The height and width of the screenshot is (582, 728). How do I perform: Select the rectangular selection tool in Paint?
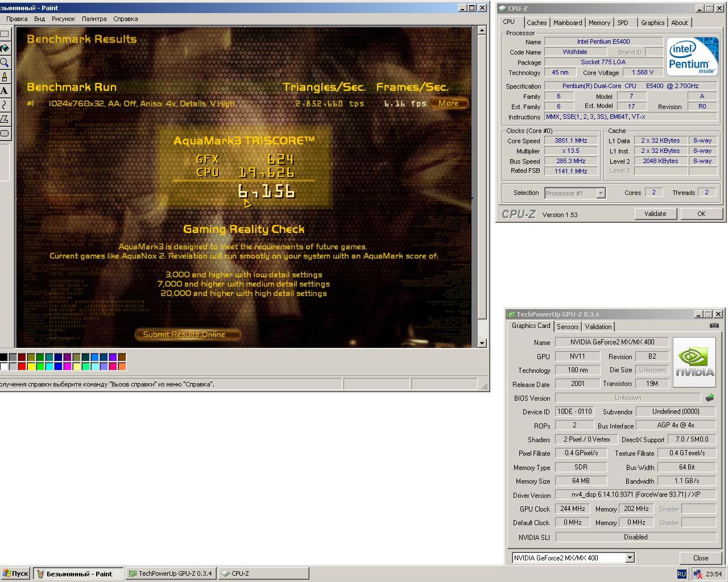[x=4, y=34]
